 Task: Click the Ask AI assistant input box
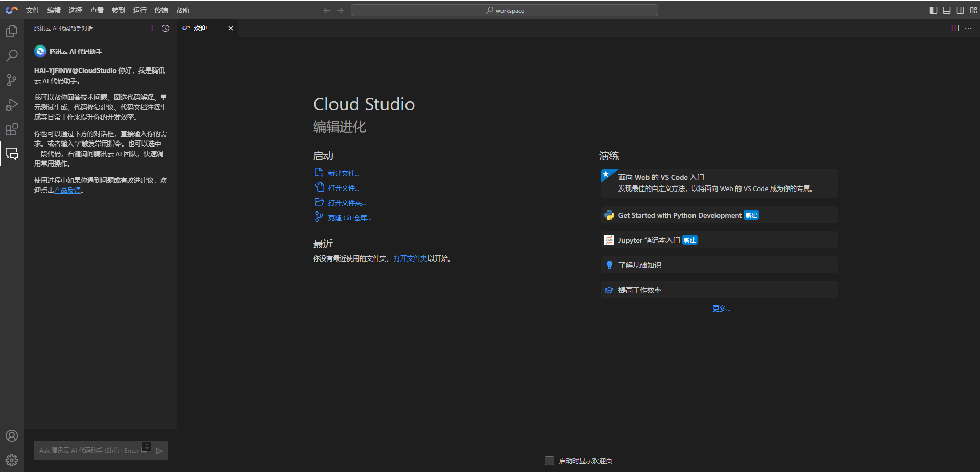89,451
